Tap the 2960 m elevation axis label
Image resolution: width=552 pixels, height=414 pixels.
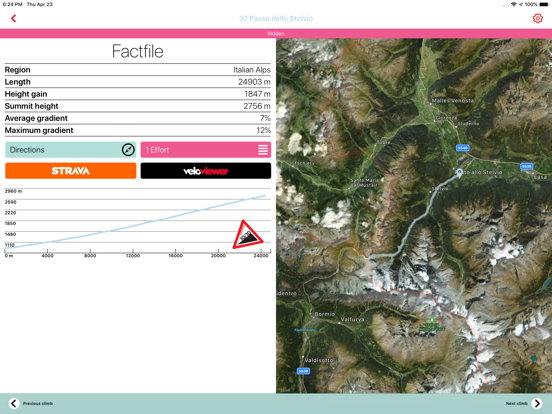pyautogui.click(x=13, y=191)
